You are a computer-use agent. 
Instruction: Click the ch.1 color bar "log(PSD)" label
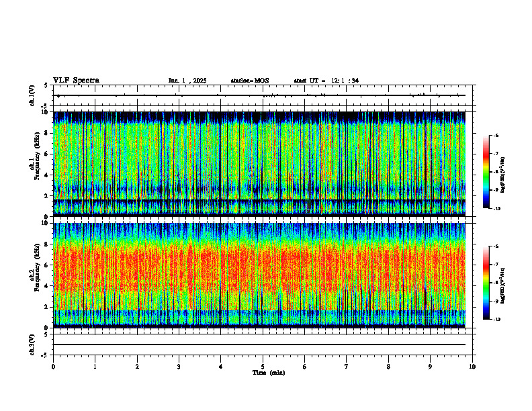coord(503,175)
